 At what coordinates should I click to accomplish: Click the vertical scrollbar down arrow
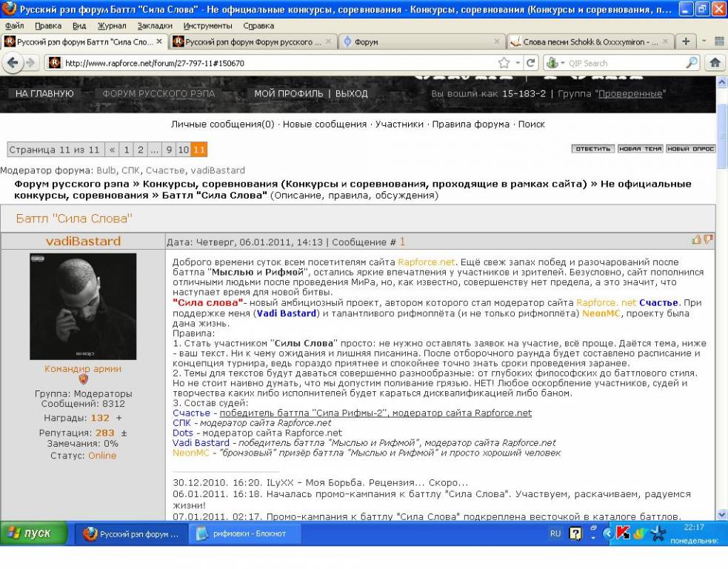(722, 513)
